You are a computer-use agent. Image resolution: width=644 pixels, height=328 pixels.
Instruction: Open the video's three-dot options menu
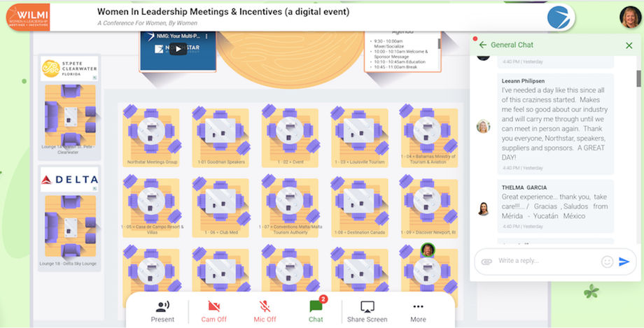[206, 36]
